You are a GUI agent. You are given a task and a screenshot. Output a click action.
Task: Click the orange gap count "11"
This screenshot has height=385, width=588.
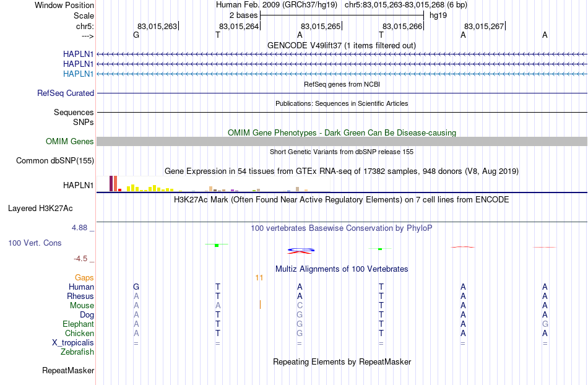pos(259,278)
